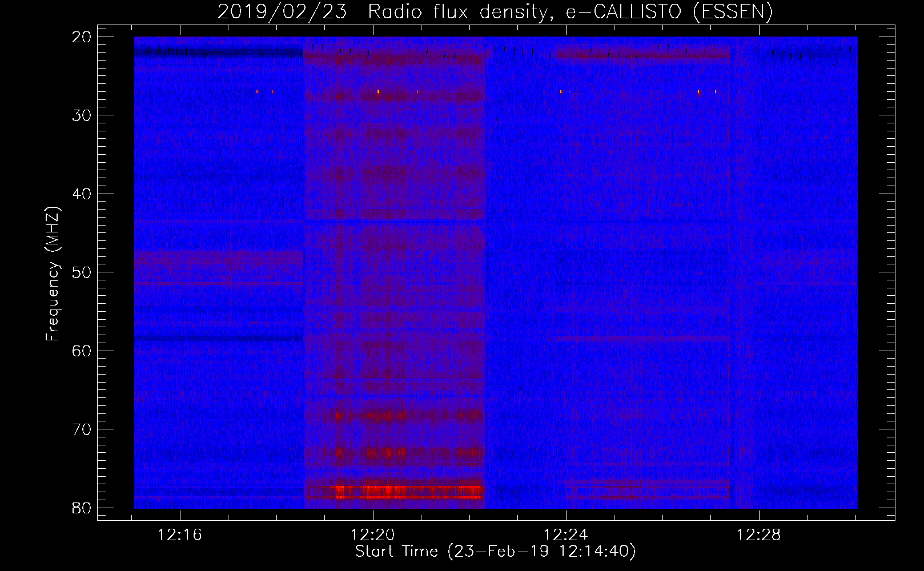Viewport: 924px width, 571px height.
Task: Click the 50 MHz frequency tick label
Action: tap(82, 272)
